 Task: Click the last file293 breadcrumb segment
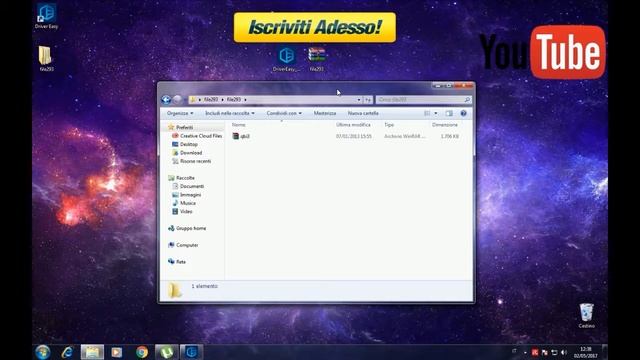tap(234, 100)
